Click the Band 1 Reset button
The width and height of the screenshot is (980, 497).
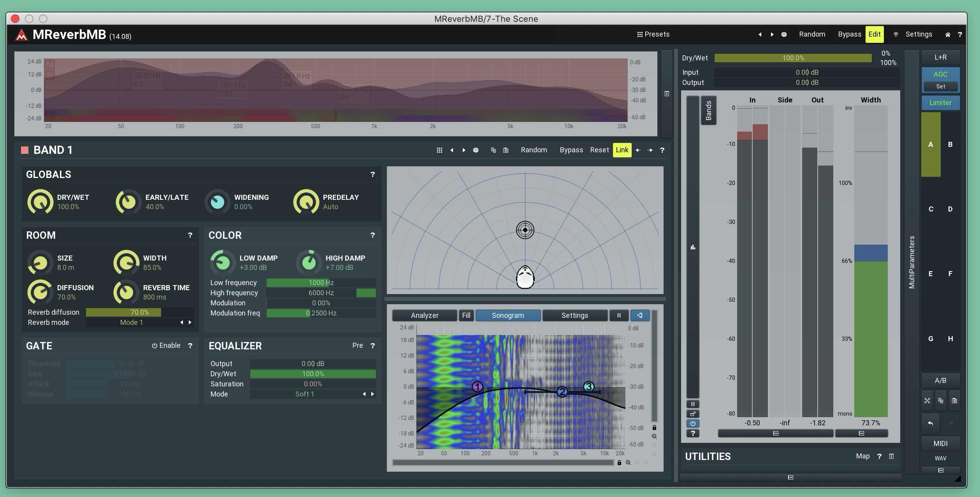click(x=599, y=150)
